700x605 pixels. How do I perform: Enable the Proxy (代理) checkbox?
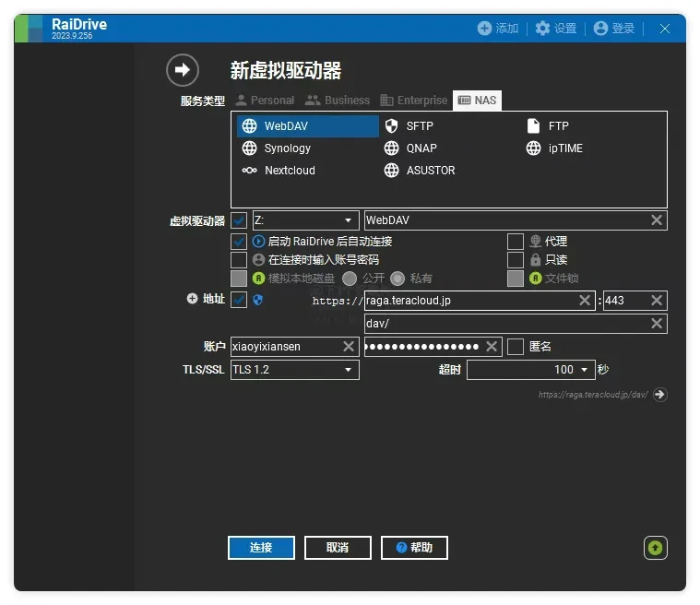(516, 242)
